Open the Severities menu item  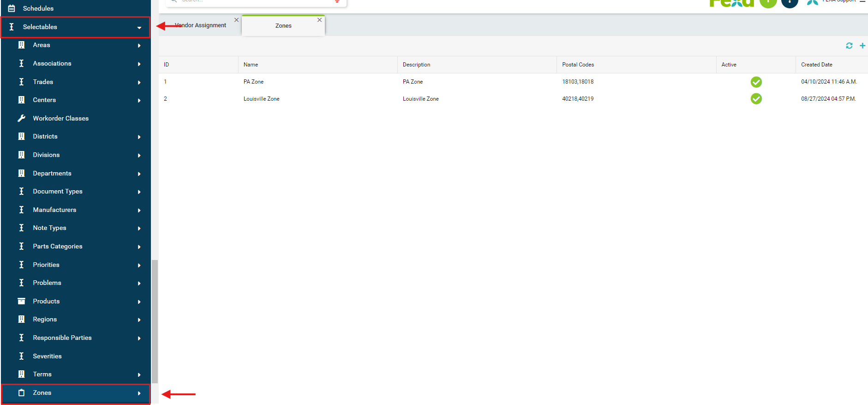tap(47, 356)
